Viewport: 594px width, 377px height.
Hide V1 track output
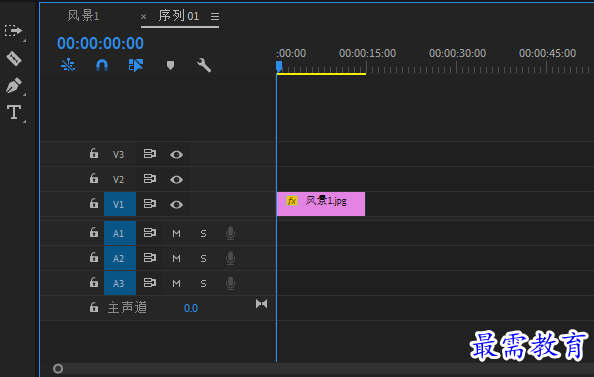click(x=177, y=205)
